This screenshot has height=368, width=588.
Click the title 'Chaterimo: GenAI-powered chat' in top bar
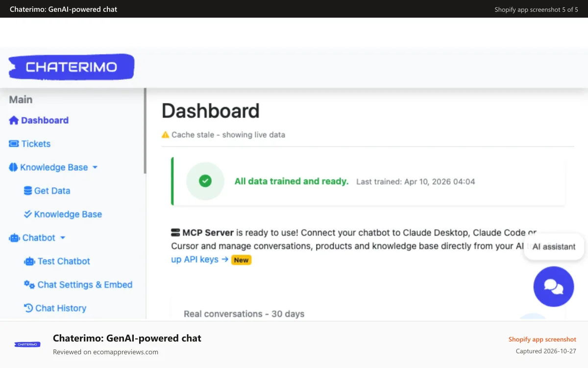coord(64,9)
